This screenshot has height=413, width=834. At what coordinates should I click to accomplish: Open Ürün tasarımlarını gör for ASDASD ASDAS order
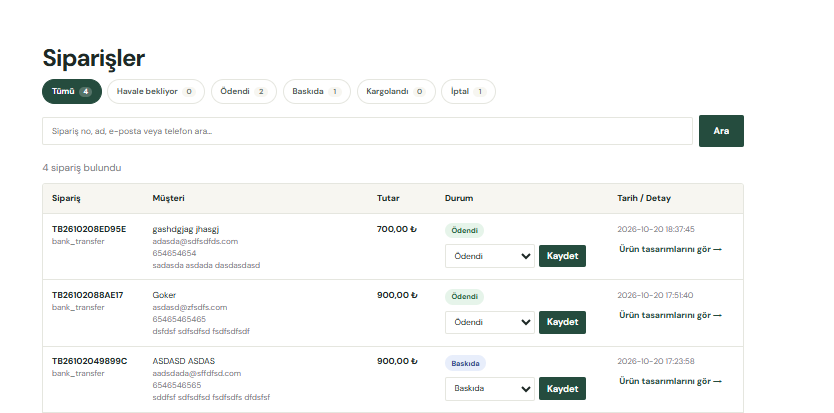pyautogui.click(x=670, y=381)
